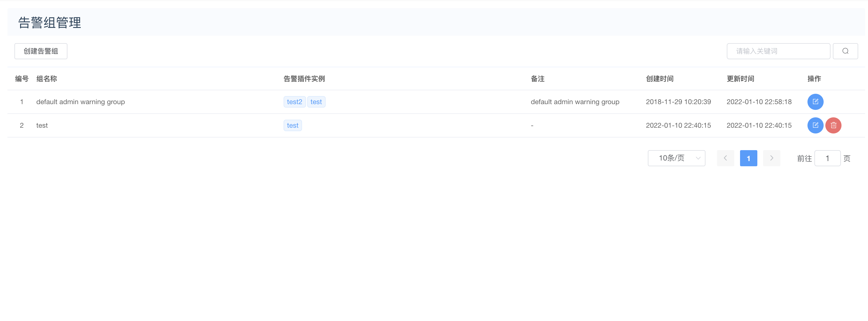The height and width of the screenshot is (321, 868).
Task: Click the 组名称 column header
Action: click(46, 79)
